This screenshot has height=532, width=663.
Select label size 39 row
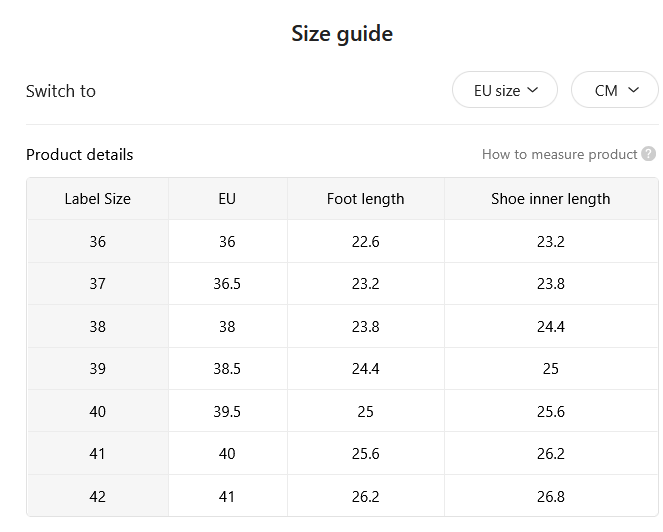click(342, 369)
